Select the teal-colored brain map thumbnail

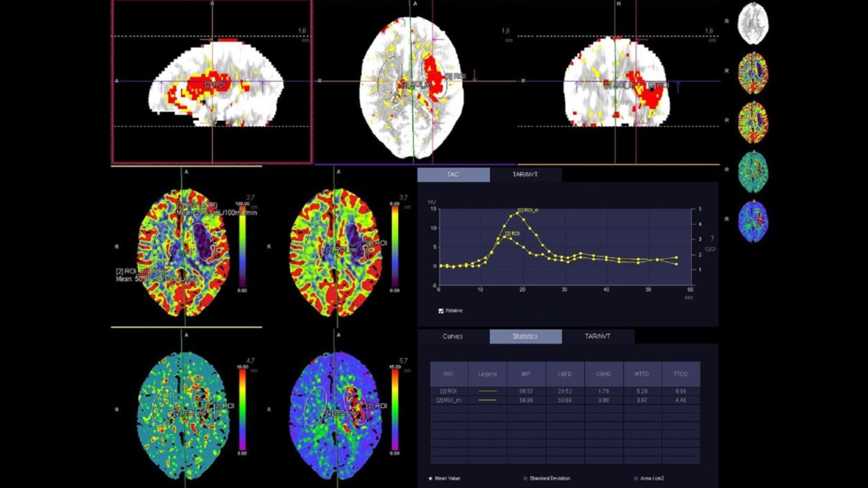click(753, 172)
